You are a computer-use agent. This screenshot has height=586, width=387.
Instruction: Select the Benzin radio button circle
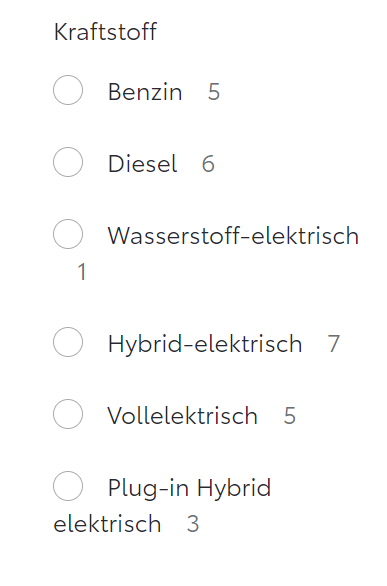coord(68,90)
